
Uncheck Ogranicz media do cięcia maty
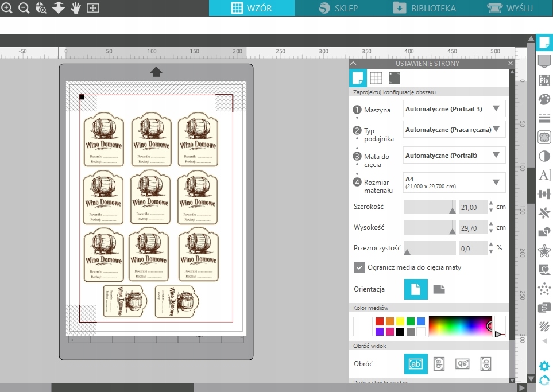tap(359, 267)
